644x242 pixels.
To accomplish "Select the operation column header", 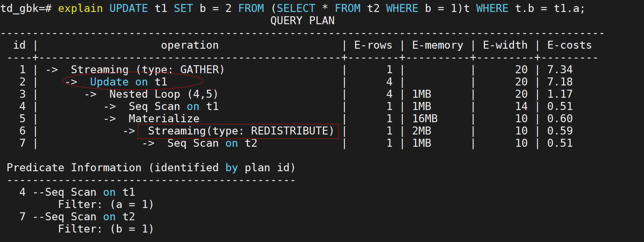I will (x=190, y=45).
